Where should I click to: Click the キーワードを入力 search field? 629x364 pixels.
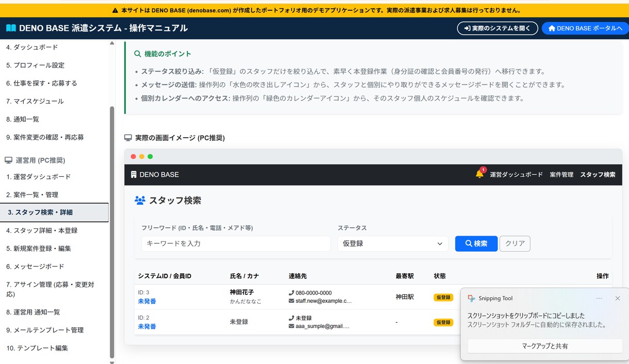pos(236,243)
